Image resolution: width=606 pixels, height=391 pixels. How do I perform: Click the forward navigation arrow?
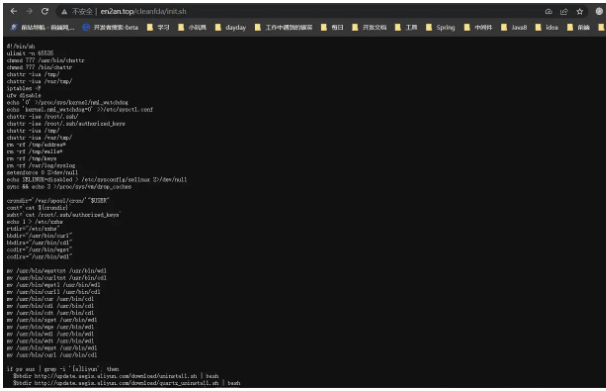[x=29, y=12]
